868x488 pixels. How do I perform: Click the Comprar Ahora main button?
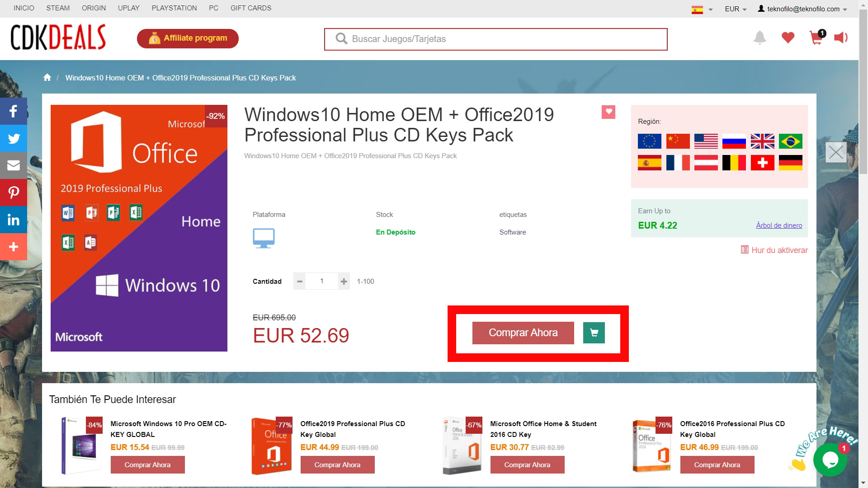click(523, 333)
